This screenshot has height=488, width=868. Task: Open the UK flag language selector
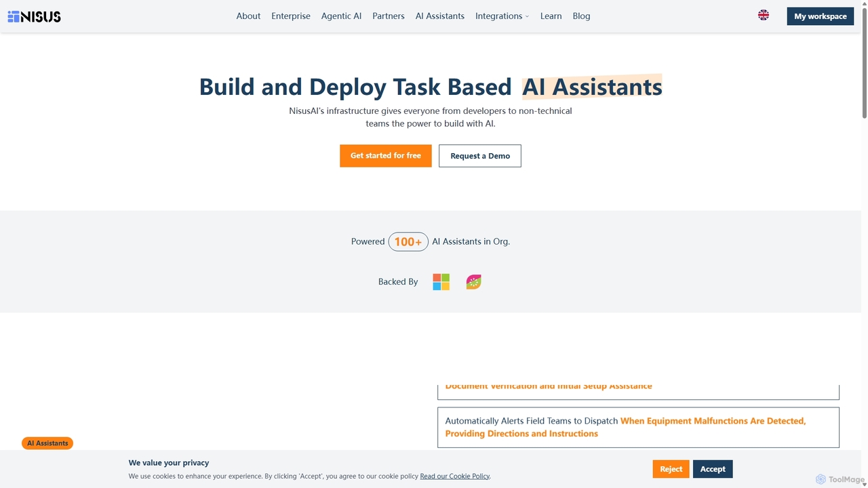point(764,16)
